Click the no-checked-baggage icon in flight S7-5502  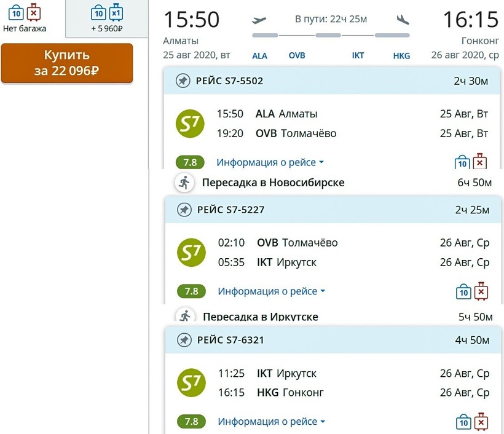click(x=480, y=162)
